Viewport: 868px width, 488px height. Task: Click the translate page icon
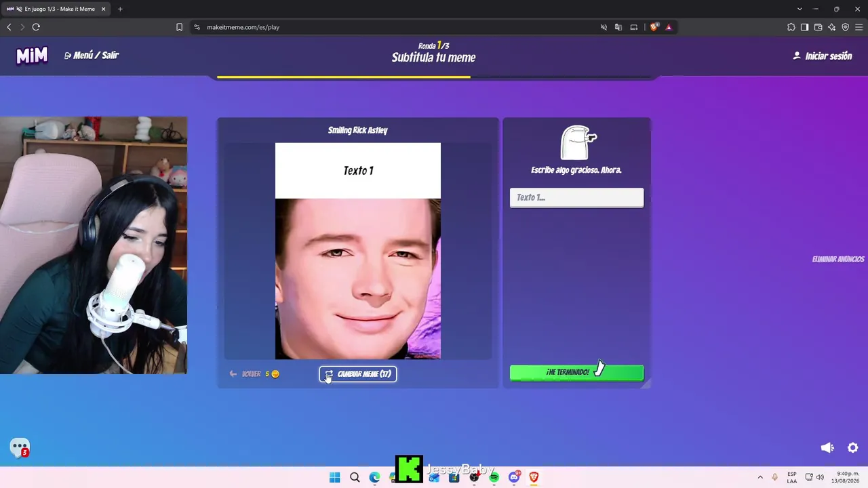(618, 27)
